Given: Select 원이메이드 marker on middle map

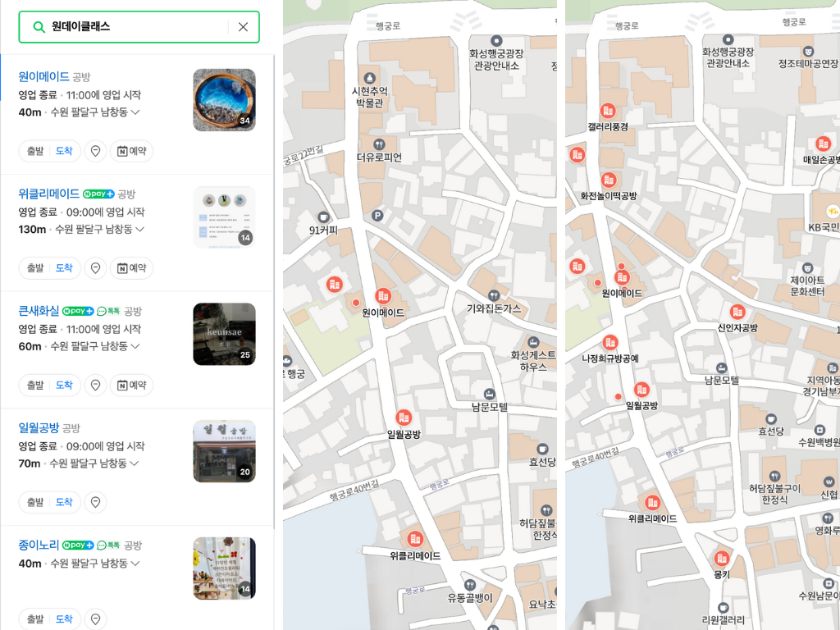Looking at the screenshot, I should click(x=382, y=295).
